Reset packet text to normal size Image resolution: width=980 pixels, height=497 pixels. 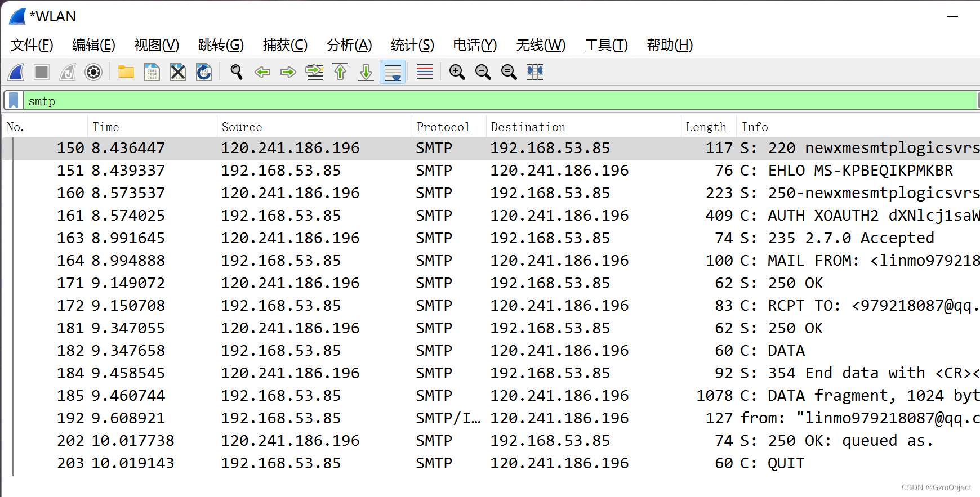(x=509, y=72)
